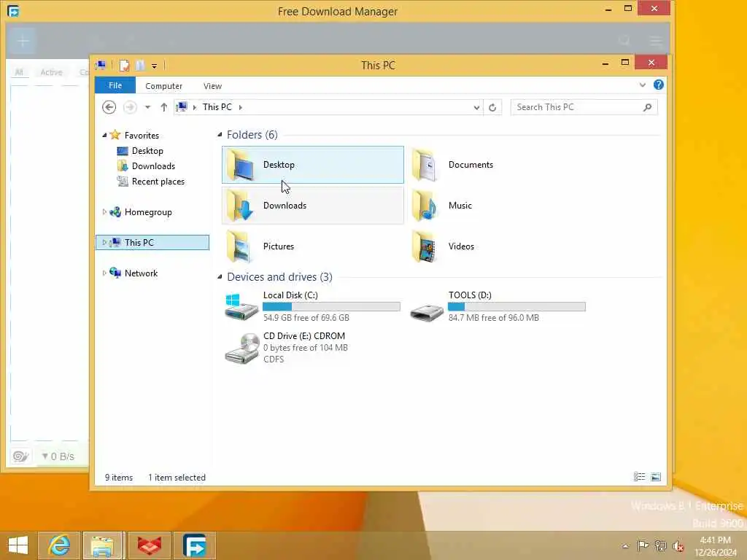Click '54.9 GB free of 69.6 GB' text
This screenshot has width=747, height=560.
pyautogui.click(x=306, y=318)
